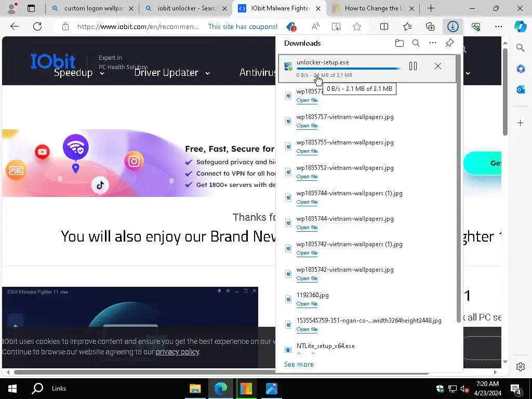Open Outlook sidebar icon

click(x=521, y=89)
